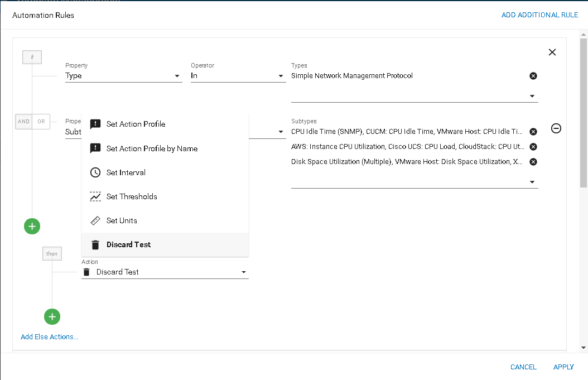Click the vertical scrollbar thumb of rules panel
The height and width of the screenshot is (380, 588).
(x=583, y=113)
